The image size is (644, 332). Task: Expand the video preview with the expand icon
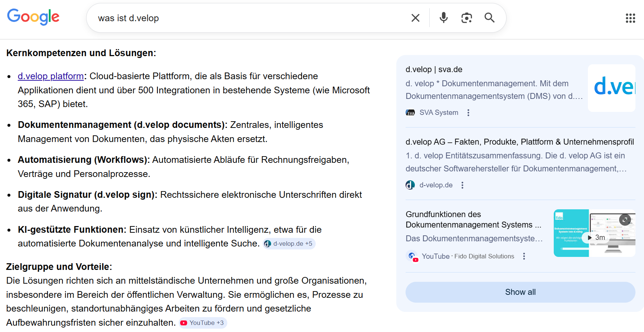[x=625, y=220]
